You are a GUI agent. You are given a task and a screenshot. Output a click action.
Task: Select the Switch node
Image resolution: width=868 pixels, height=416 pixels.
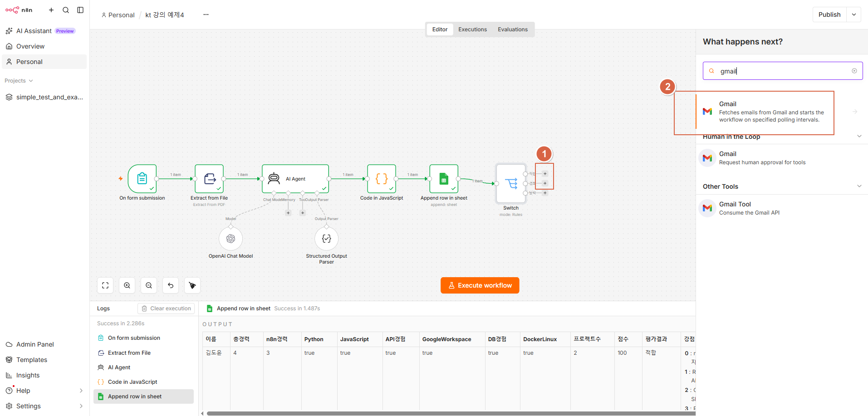511,183
